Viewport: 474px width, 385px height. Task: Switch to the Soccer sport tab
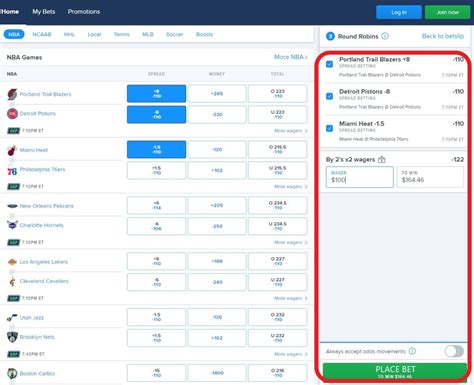click(x=175, y=34)
